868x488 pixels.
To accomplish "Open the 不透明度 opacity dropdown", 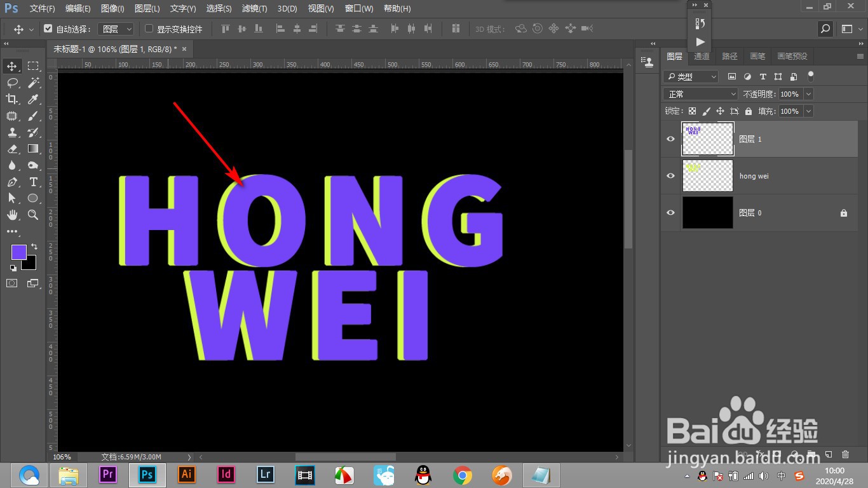I will (808, 93).
